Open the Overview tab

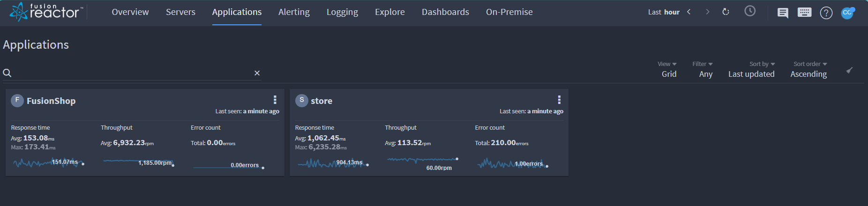point(130,12)
